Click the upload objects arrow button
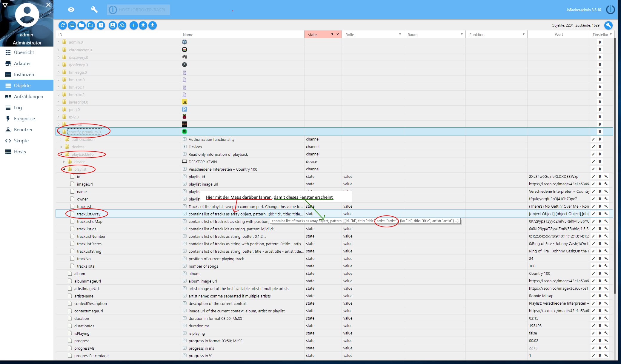 click(x=143, y=25)
